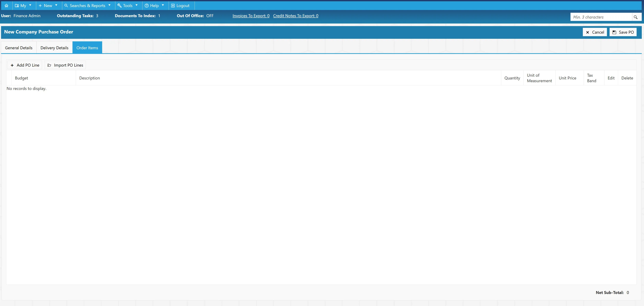This screenshot has width=644, height=306.
Task: Expand the My menu arrow
Action: (30, 5)
